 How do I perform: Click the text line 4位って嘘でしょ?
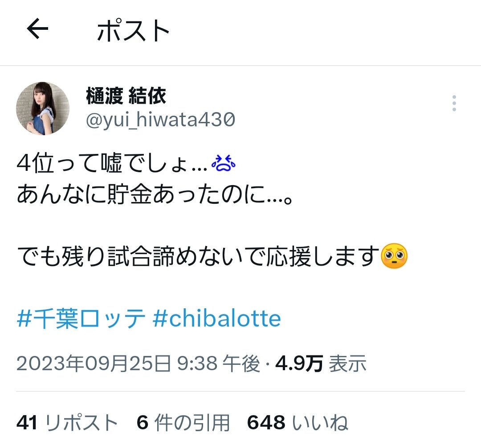click(112, 163)
